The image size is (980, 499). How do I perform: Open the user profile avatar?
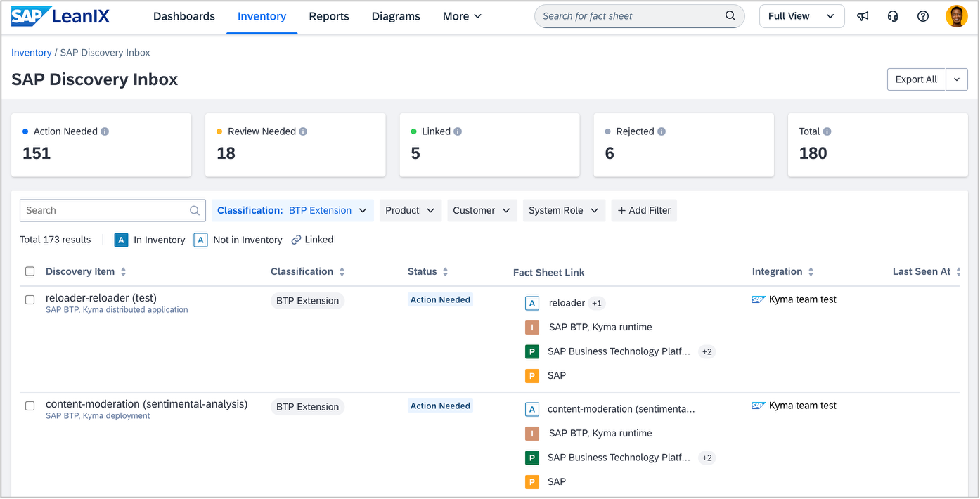(x=956, y=16)
